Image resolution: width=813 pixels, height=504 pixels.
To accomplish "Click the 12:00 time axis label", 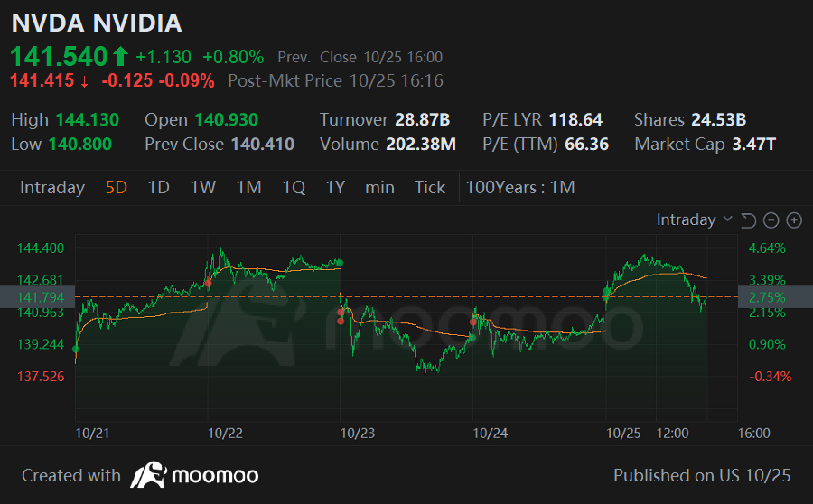I will [672, 434].
